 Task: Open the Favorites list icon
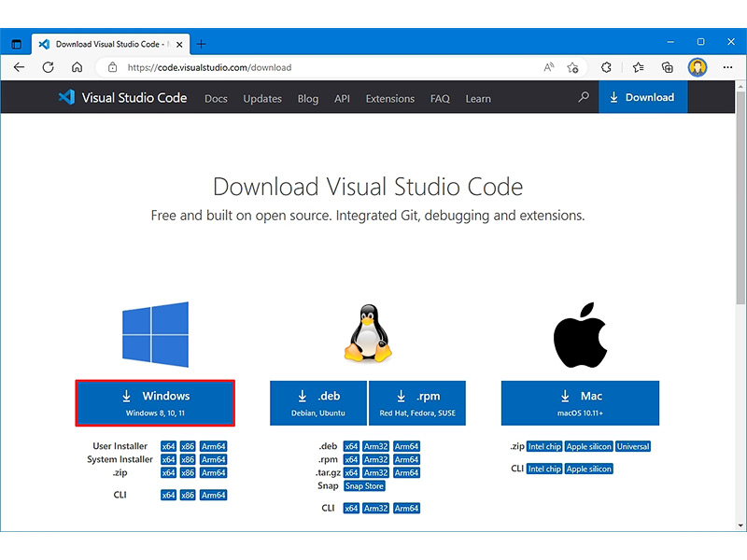pos(639,67)
